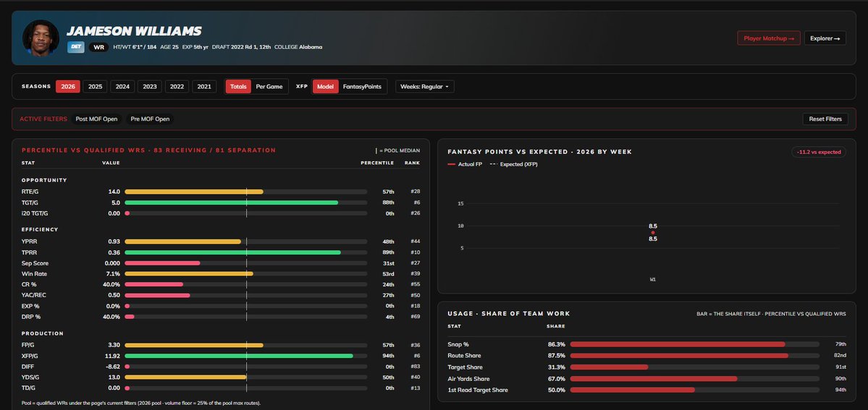Click the VALUE column header
The height and width of the screenshot is (410, 868).
(111, 163)
